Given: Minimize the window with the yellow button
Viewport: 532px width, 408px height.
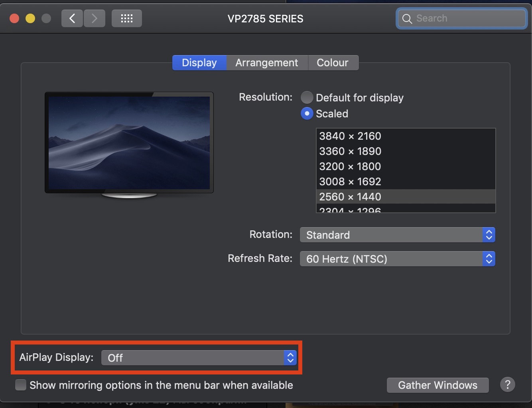Looking at the screenshot, I should [x=30, y=18].
